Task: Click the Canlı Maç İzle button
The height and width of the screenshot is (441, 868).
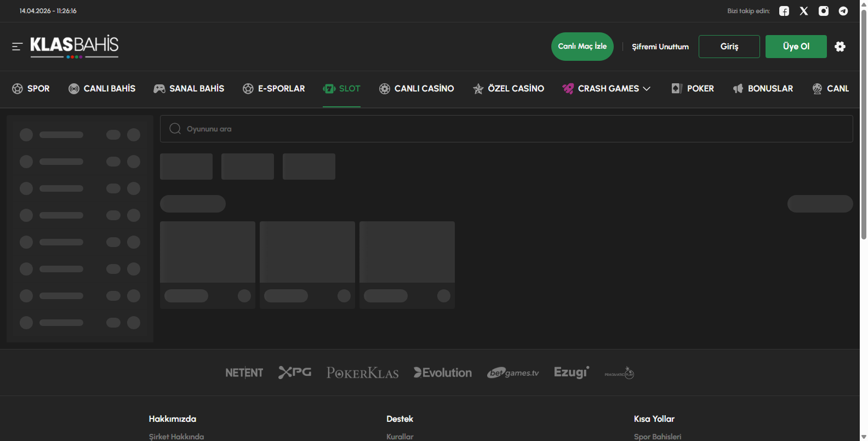Action: [x=582, y=47]
